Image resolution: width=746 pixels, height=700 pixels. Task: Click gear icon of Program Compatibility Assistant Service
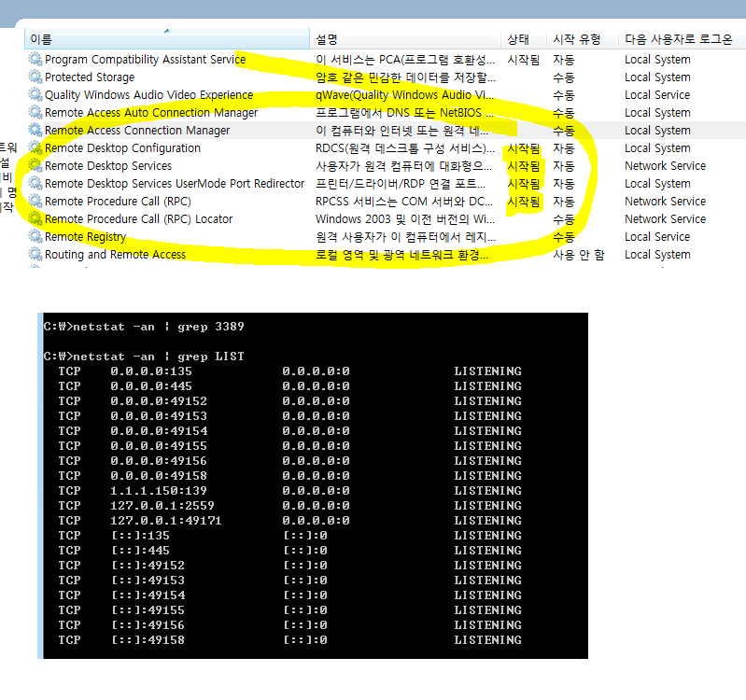[x=35, y=59]
